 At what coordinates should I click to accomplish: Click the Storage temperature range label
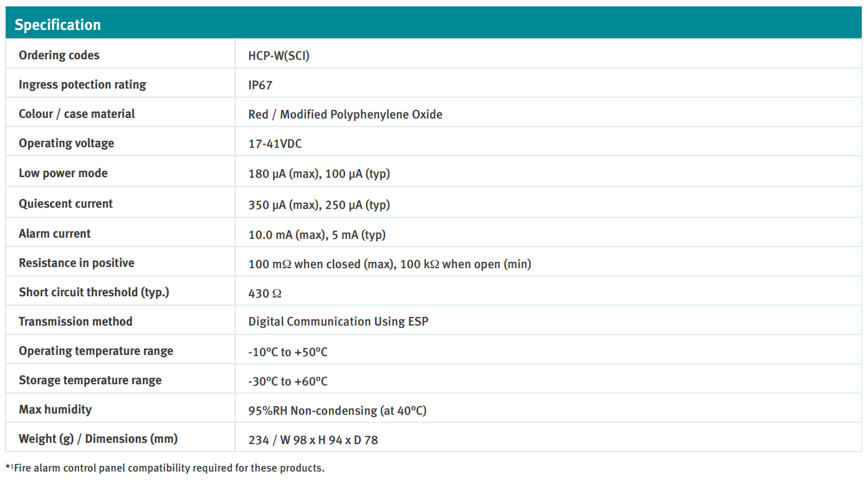click(90, 380)
